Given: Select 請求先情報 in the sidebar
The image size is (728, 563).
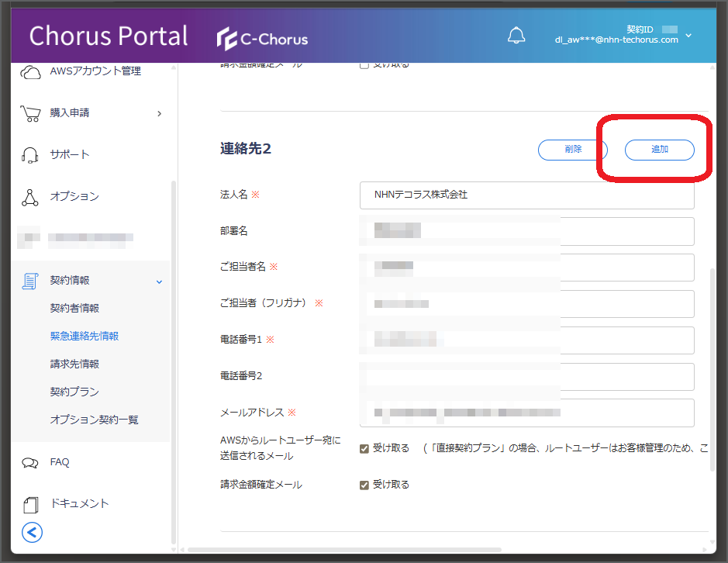Looking at the screenshot, I should [74, 364].
